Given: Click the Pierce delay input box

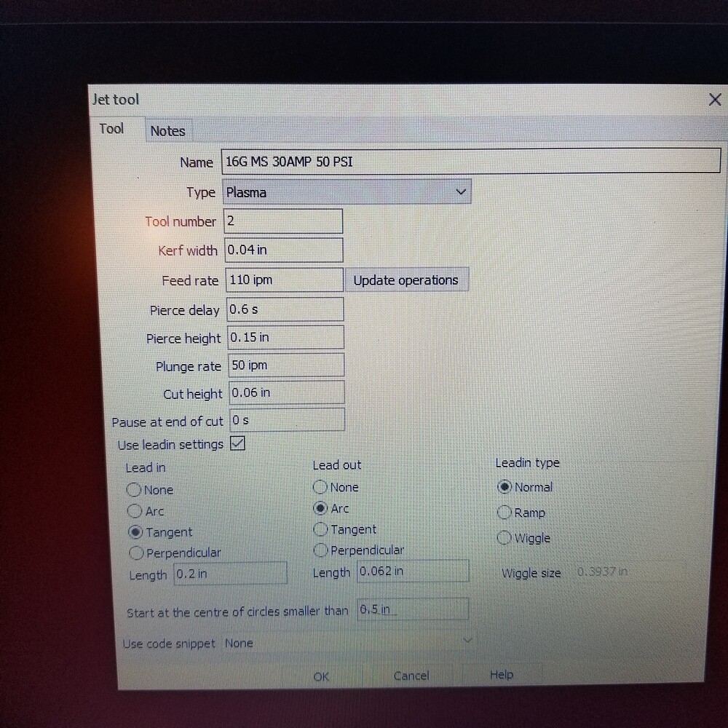Looking at the screenshot, I should (284, 309).
